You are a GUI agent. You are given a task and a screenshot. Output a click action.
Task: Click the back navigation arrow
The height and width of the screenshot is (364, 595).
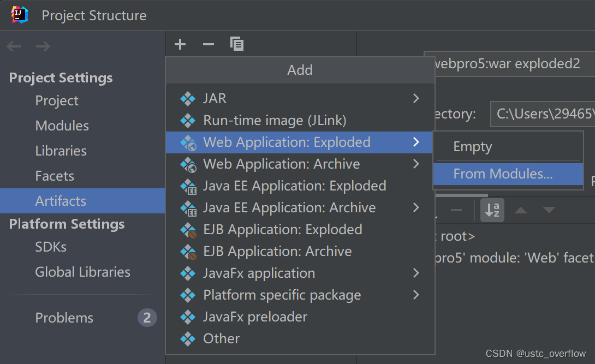click(14, 47)
